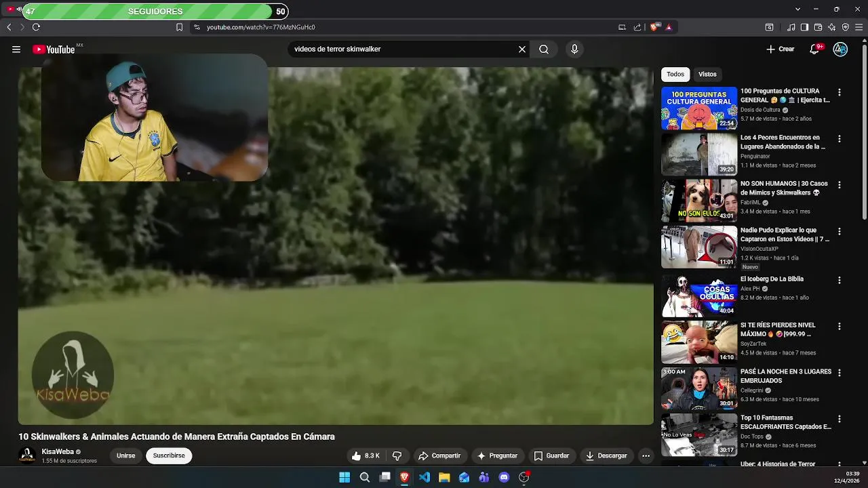868x488 pixels.
Task: Clear the search box text
Action: [522, 49]
